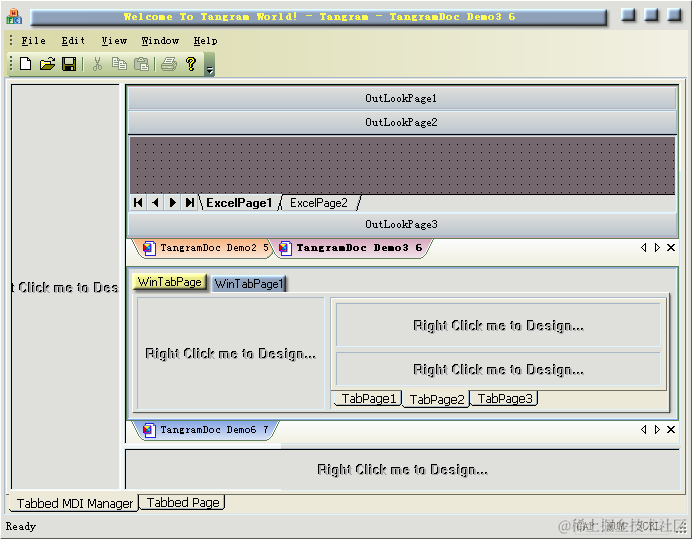
Task: Open the View menu
Action: point(114,41)
